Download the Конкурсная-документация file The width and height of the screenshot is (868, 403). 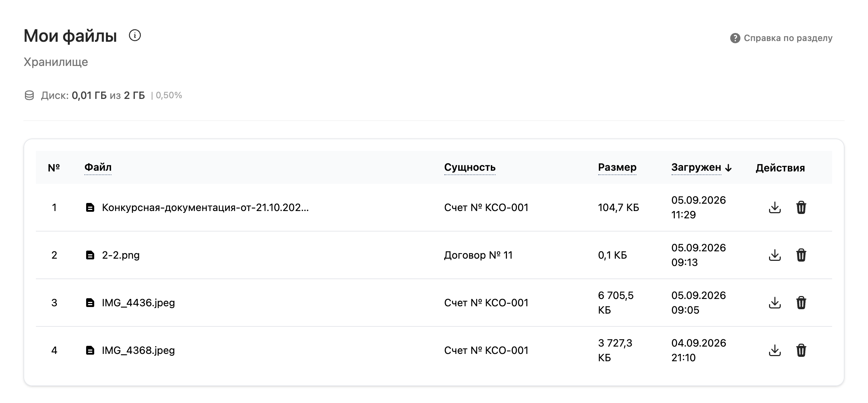775,207
